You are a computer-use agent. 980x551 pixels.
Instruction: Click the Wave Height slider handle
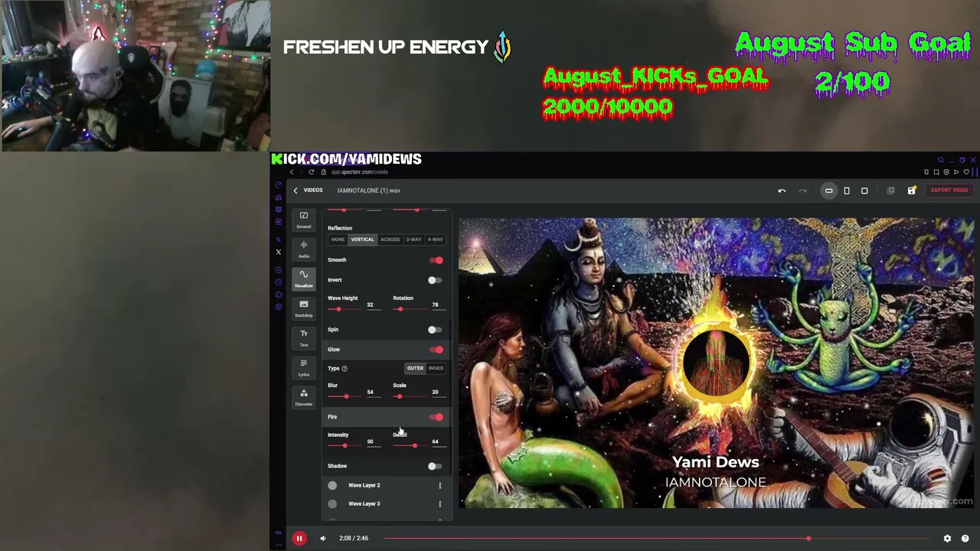[x=338, y=309]
